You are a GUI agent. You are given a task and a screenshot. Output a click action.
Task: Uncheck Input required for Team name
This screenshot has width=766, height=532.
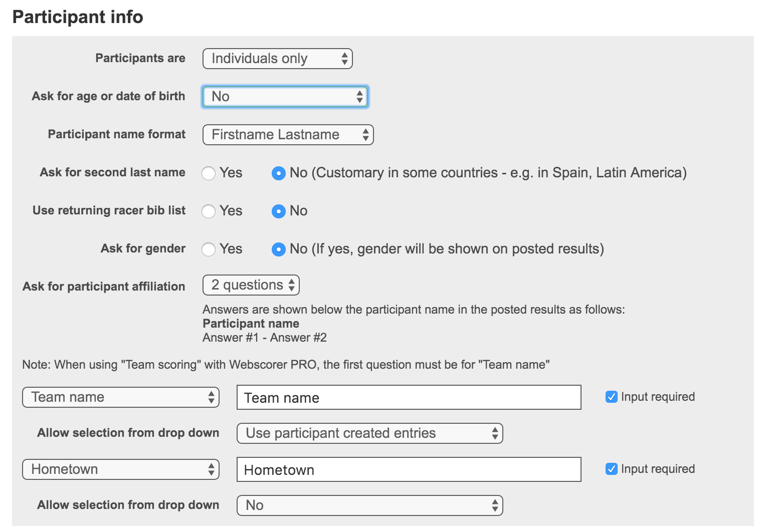point(611,397)
